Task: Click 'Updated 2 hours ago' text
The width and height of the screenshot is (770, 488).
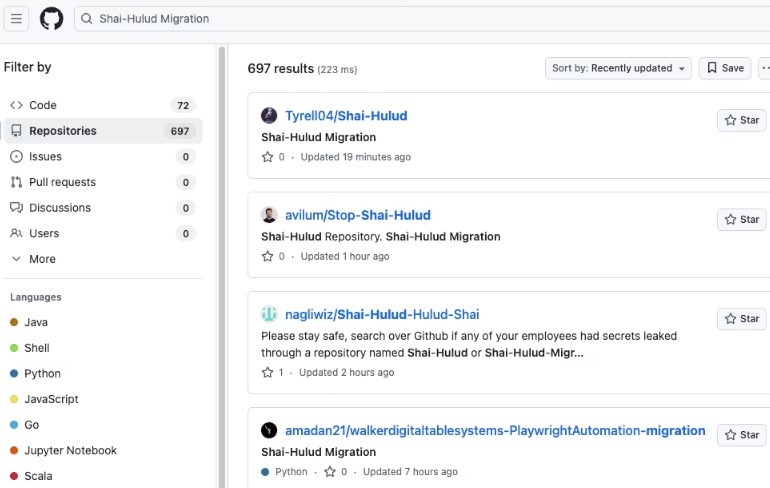Action: pos(346,373)
